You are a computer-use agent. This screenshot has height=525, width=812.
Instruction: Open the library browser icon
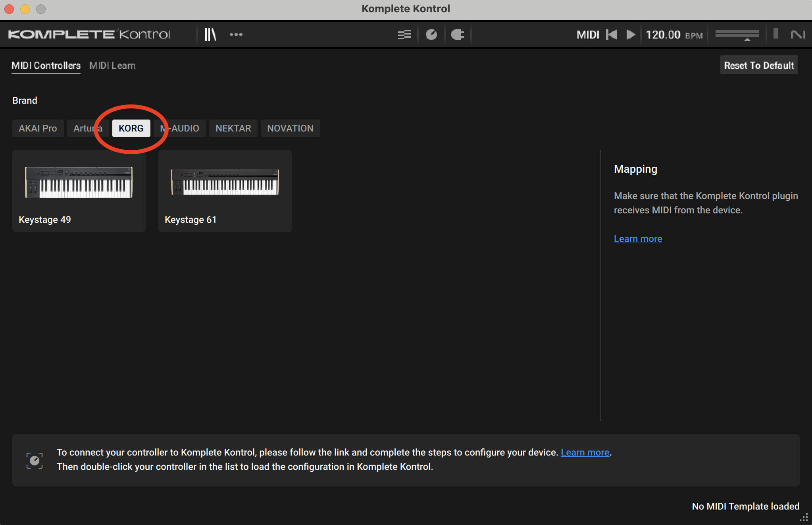210,35
